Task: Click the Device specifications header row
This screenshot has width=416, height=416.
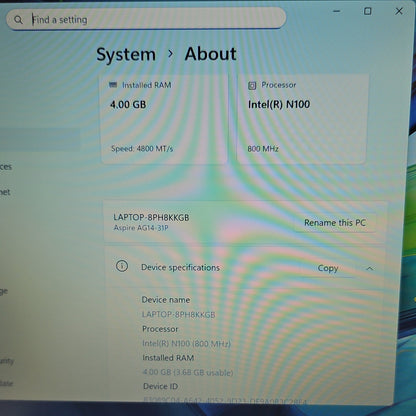Action: [246, 268]
